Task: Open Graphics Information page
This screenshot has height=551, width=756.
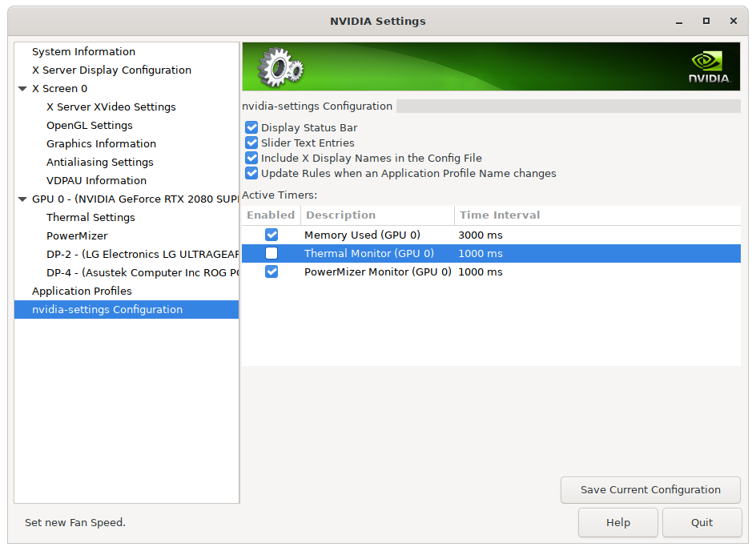Action: [101, 143]
